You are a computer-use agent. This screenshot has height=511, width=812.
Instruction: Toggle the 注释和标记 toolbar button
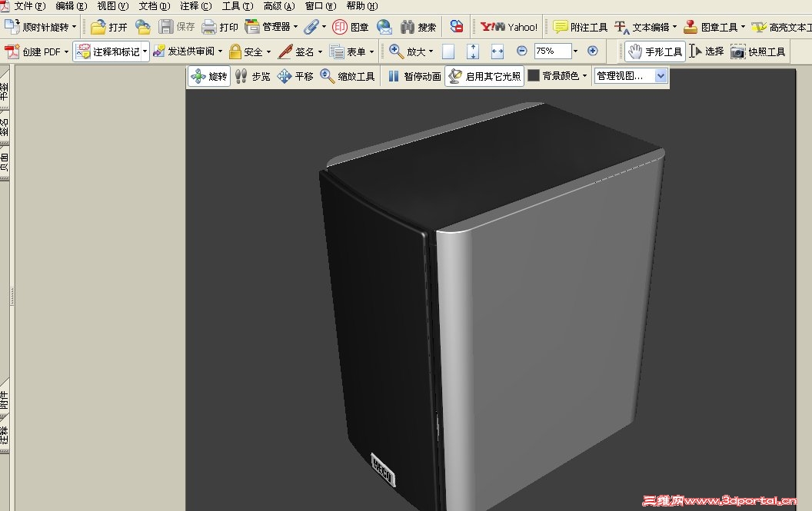coord(107,51)
